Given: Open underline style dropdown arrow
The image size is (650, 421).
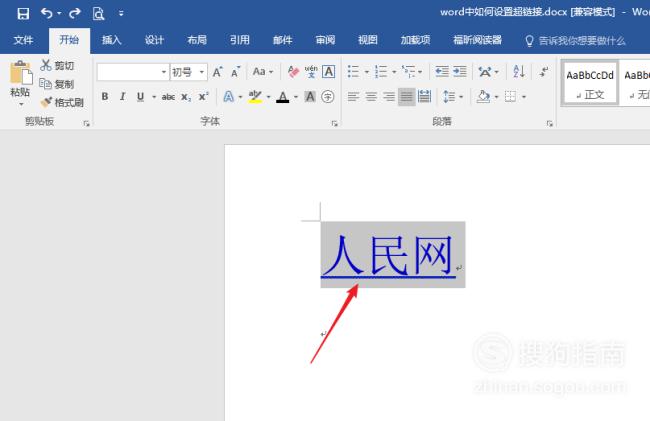Looking at the screenshot, I should pos(154,97).
